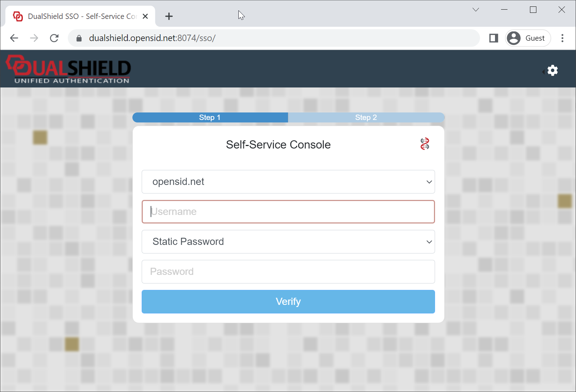Click the DualShield logo in the header
Screen dimensions: 576x392
(69, 69)
